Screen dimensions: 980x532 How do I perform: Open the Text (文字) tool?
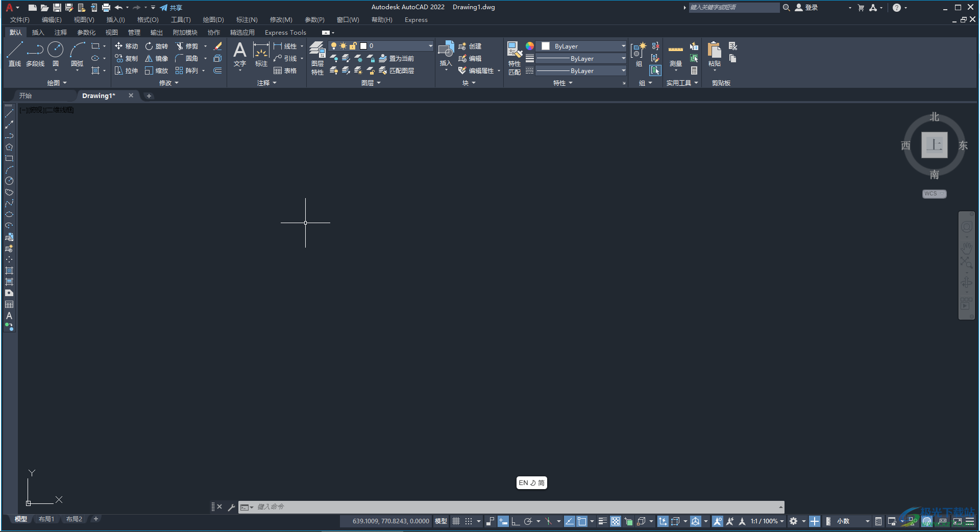(x=240, y=55)
